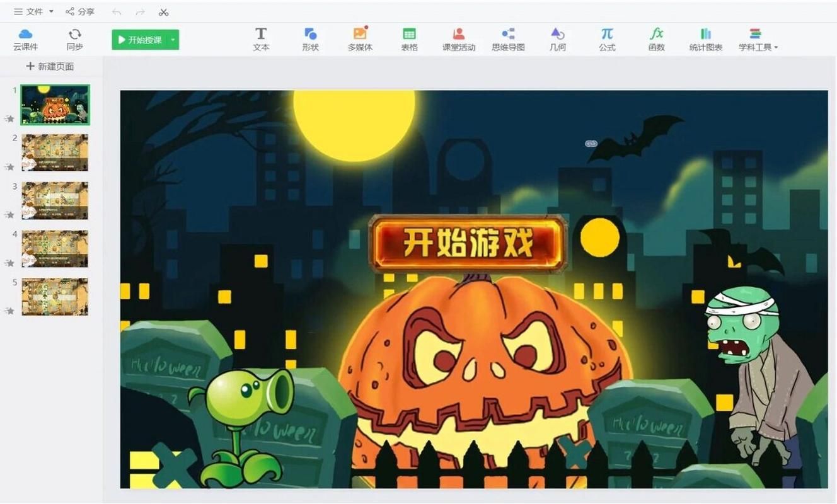Insert media with the 多媒体 tool

pos(359,39)
